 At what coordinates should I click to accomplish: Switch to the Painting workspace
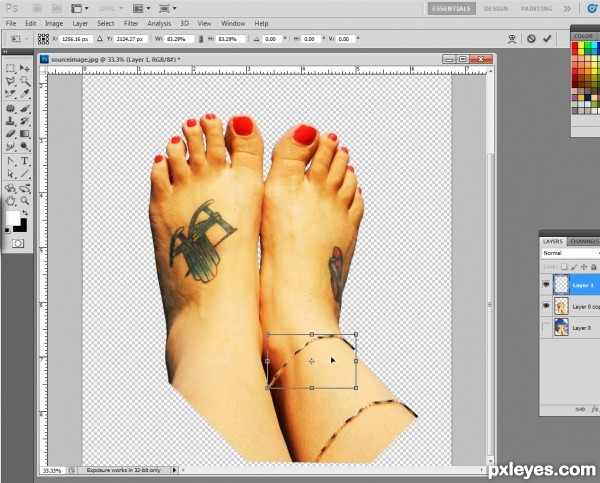tap(536, 8)
